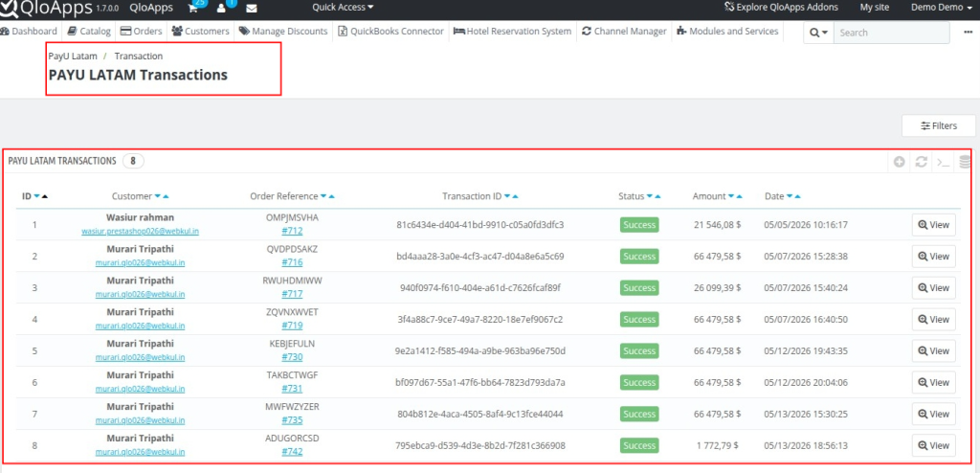This screenshot has height=473, width=980.
Task: Open the shopping cart icon with 25 badge
Action: coord(195,8)
